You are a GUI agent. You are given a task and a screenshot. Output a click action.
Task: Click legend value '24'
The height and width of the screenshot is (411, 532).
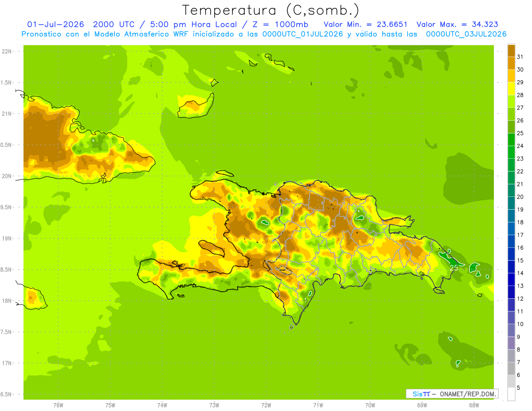[520, 146]
